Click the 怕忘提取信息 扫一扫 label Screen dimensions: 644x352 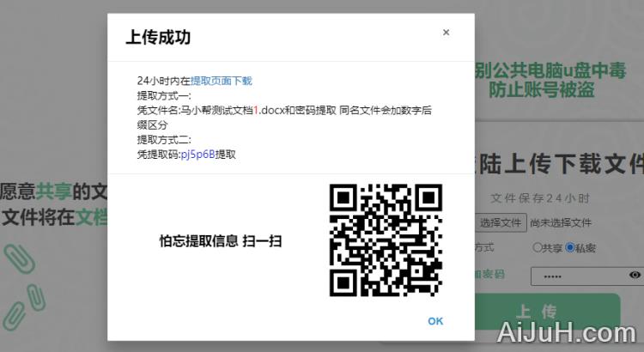coord(221,241)
